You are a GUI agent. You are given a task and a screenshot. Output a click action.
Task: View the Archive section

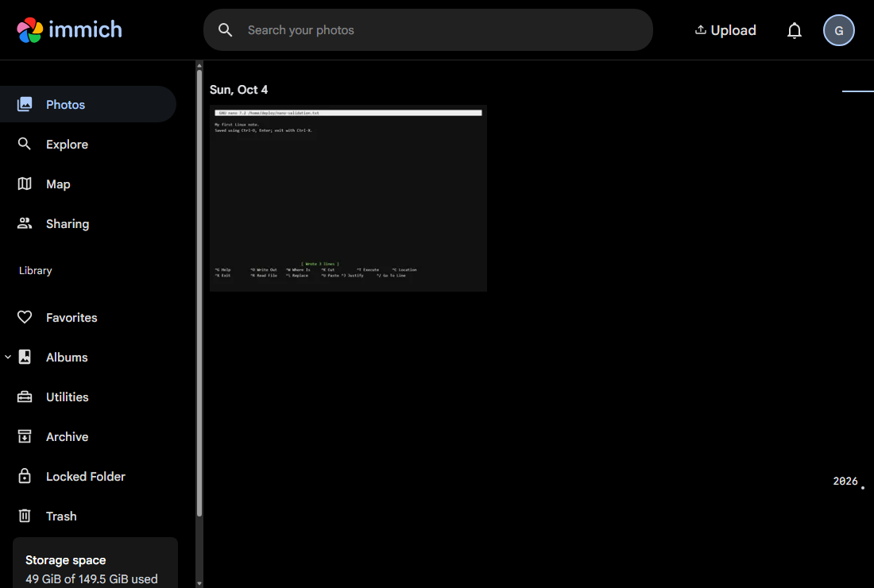(x=88, y=436)
